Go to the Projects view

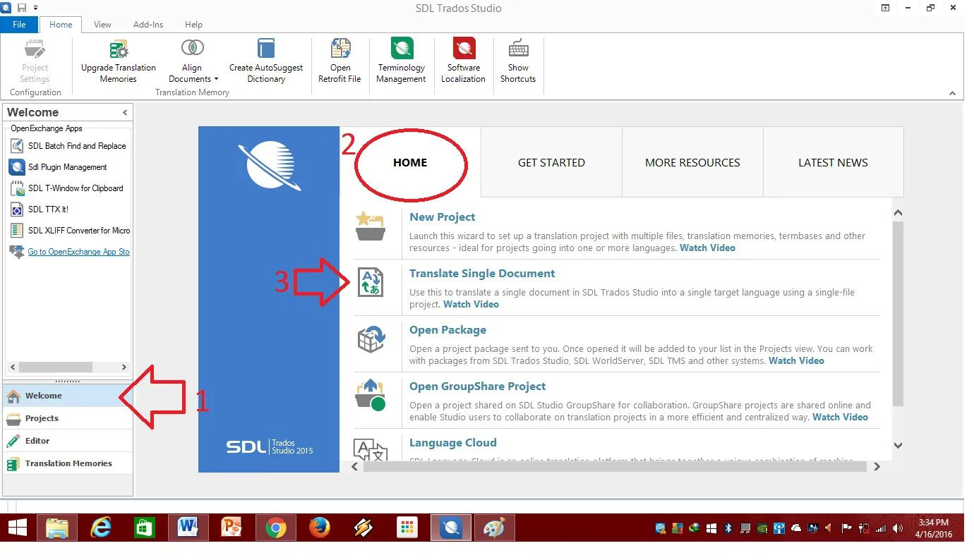[68, 418]
